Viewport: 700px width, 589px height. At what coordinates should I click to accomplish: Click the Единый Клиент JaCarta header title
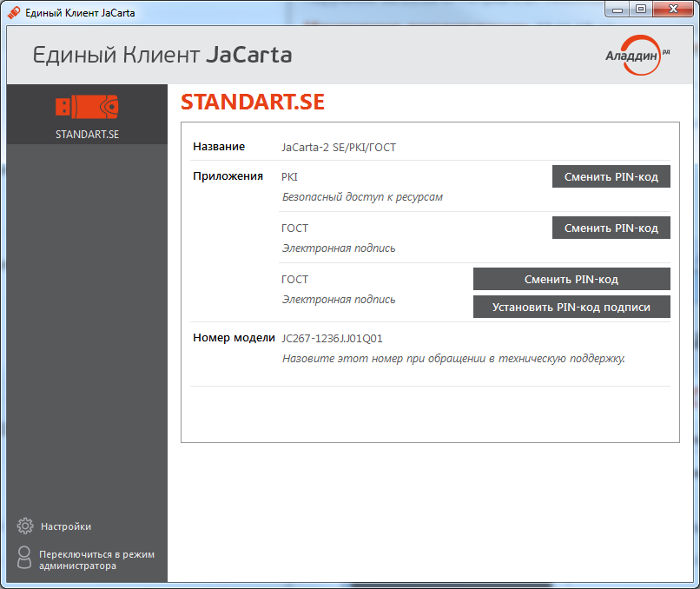pos(162,56)
